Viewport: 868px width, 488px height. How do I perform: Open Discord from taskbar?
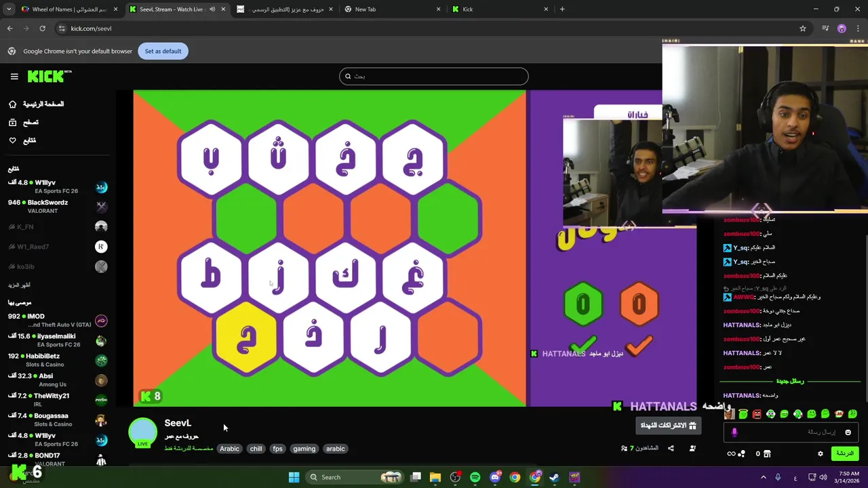[x=495, y=477]
